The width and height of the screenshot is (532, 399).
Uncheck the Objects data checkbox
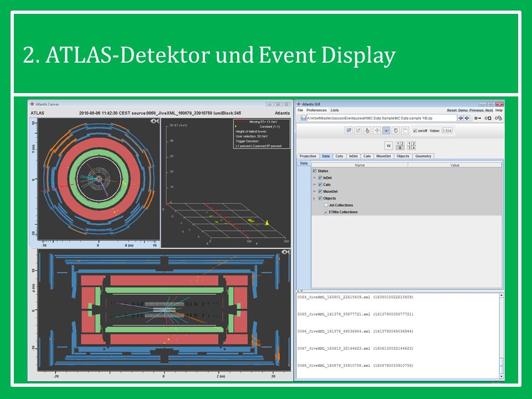pos(320,198)
